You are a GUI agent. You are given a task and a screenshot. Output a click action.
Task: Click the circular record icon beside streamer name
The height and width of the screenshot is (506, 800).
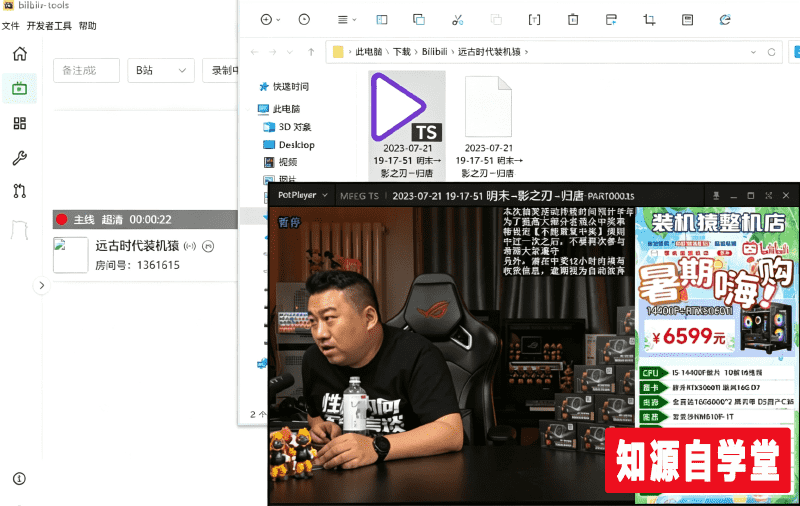(x=208, y=246)
